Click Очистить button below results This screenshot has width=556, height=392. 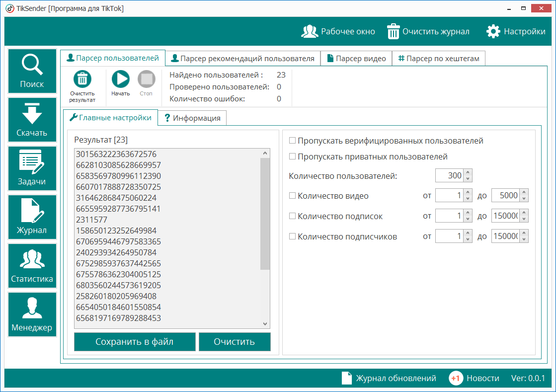[235, 342]
